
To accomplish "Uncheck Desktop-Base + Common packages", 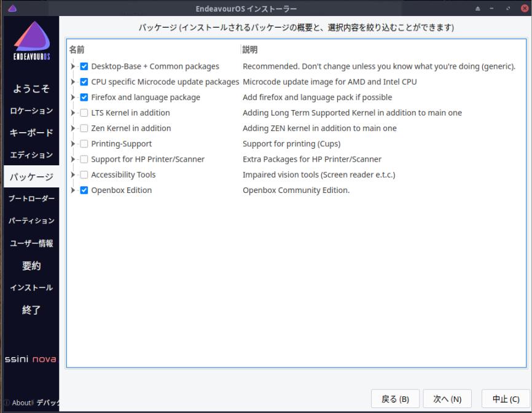I will (84, 66).
